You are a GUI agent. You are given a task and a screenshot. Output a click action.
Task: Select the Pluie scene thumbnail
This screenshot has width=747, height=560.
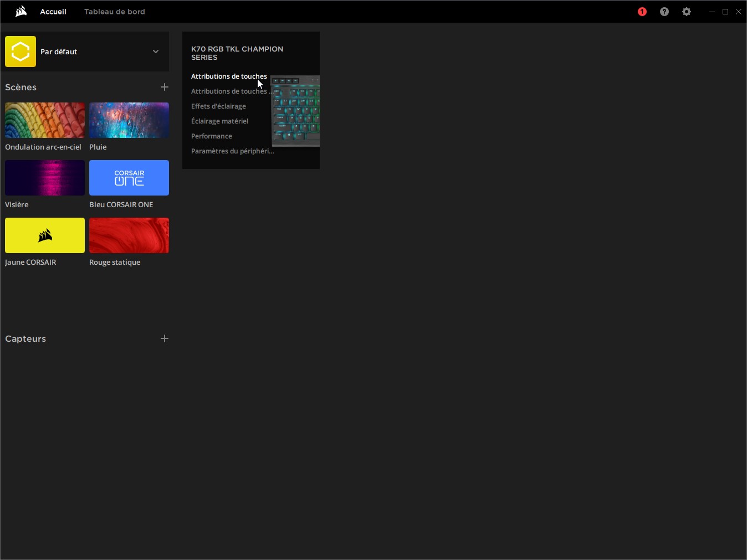point(129,120)
